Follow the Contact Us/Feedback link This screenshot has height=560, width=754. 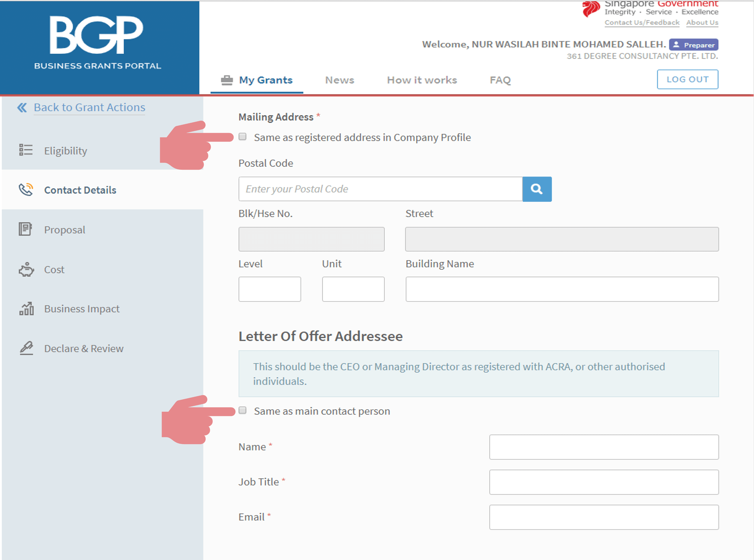642,22
